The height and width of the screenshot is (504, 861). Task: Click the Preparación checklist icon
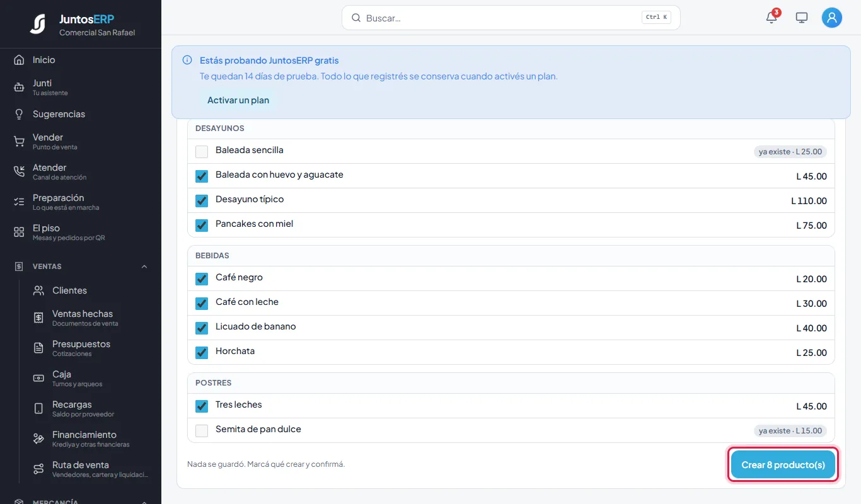click(x=19, y=202)
